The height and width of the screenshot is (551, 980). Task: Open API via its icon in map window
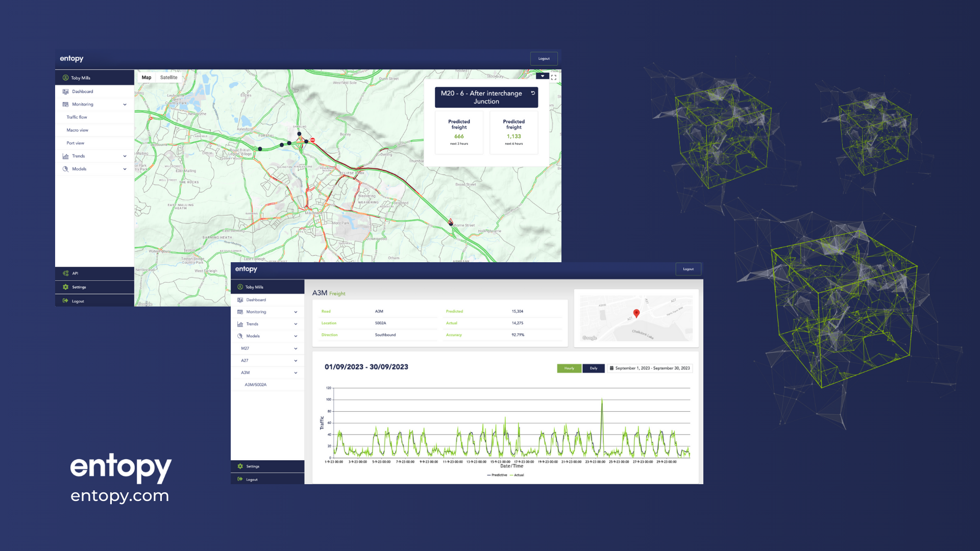pyautogui.click(x=65, y=273)
